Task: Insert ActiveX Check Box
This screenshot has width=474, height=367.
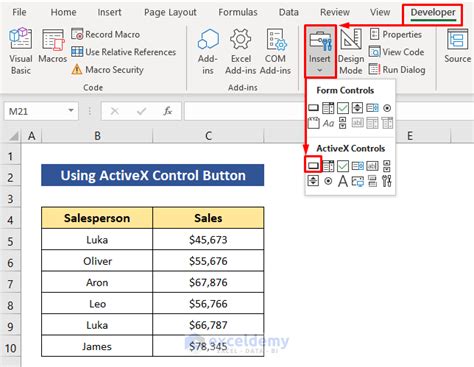Action: [343, 165]
